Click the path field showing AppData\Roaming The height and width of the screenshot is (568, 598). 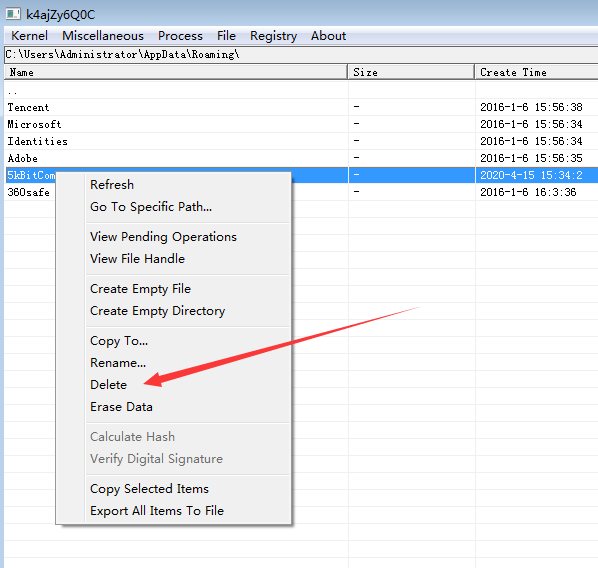pos(301,55)
